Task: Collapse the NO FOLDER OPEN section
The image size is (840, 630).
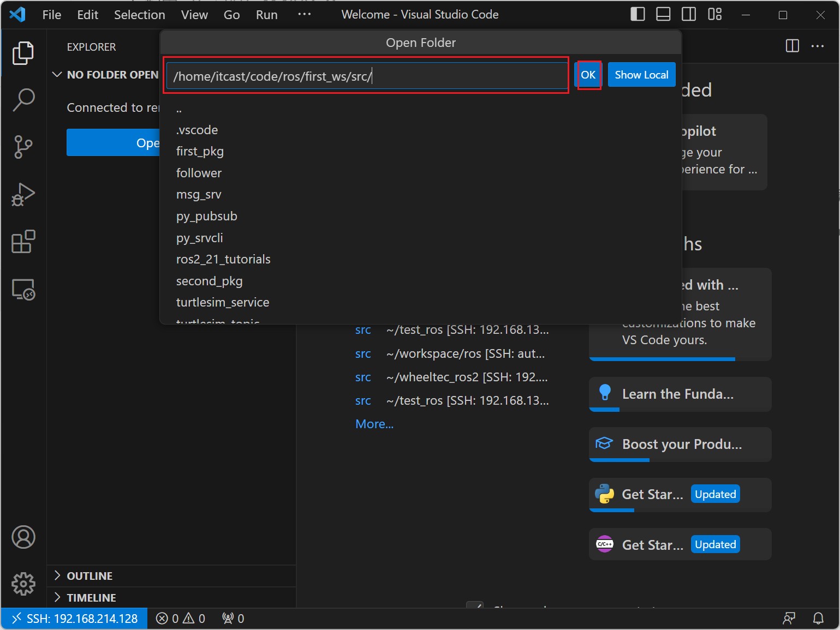Action: pyautogui.click(x=106, y=75)
